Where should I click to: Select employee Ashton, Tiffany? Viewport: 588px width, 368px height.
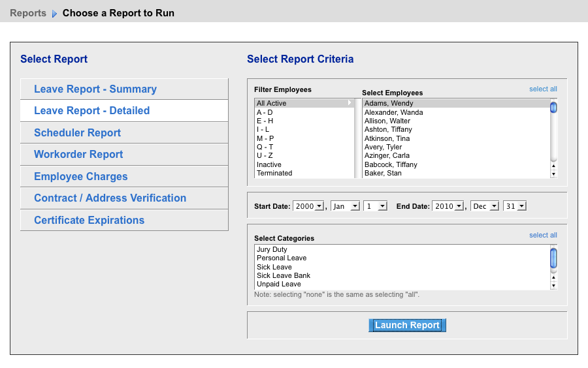click(x=456, y=130)
